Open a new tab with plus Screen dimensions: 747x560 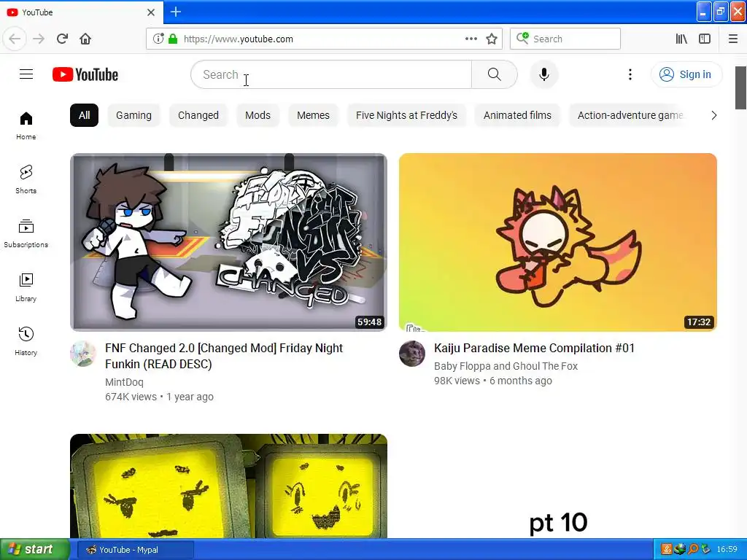click(175, 12)
